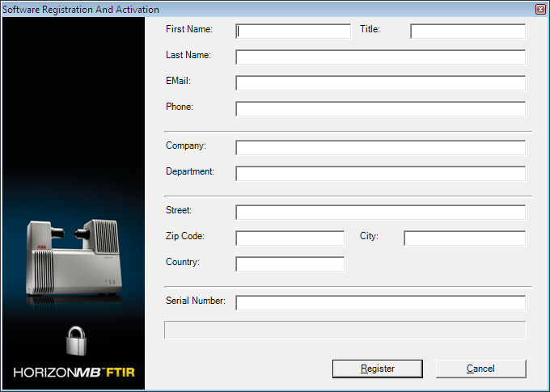
Task: Select the City text field
Action: pos(464,238)
